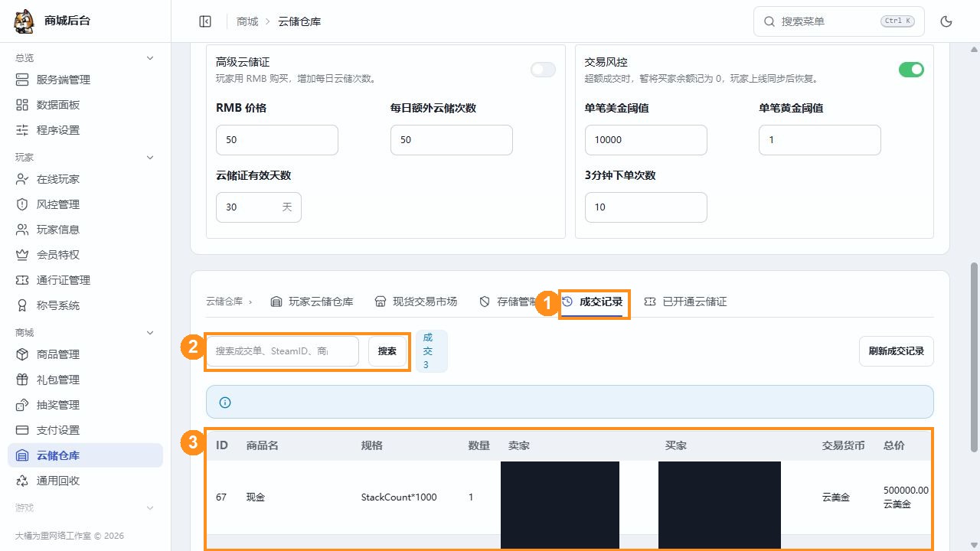Toggle the sidebar collapse icon

[205, 21]
